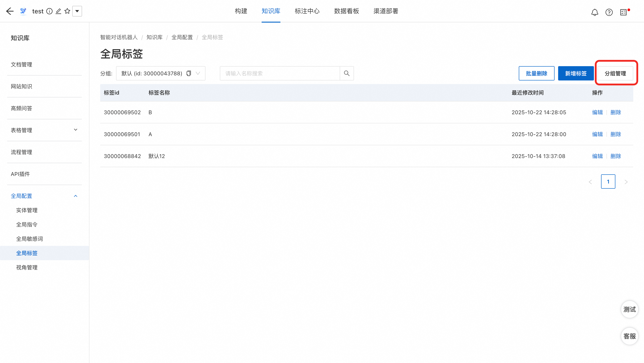Click the task list icon with red dot

point(623,12)
